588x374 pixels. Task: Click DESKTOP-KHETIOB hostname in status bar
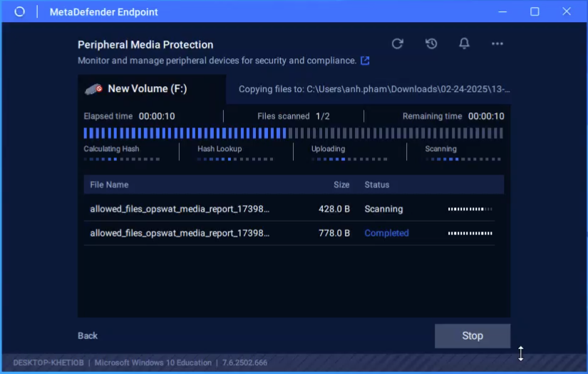(48, 363)
